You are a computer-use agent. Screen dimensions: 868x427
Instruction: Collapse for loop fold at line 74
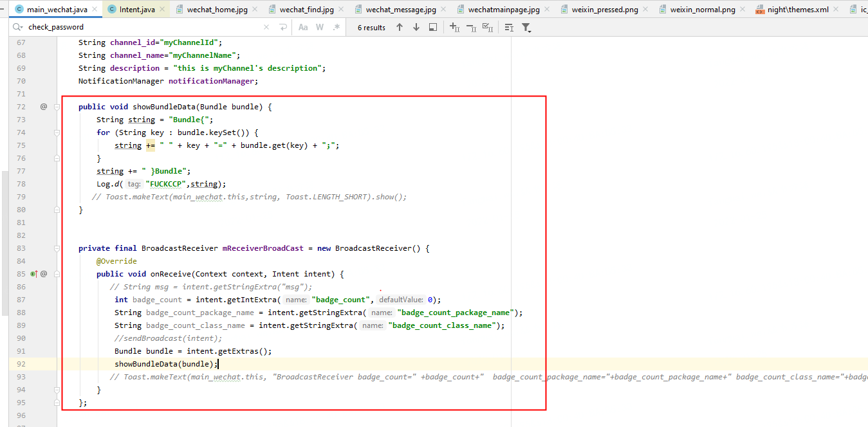click(57, 132)
